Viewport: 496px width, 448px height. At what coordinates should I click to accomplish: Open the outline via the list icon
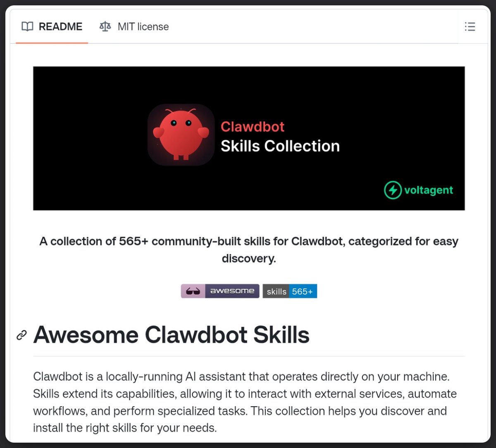coord(470,27)
